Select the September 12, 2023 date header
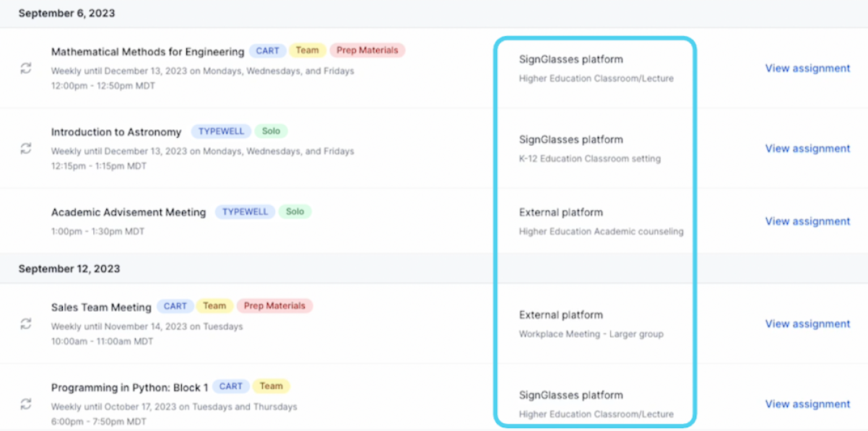The height and width of the screenshot is (431, 868). pyautogui.click(x=69, y=269)
